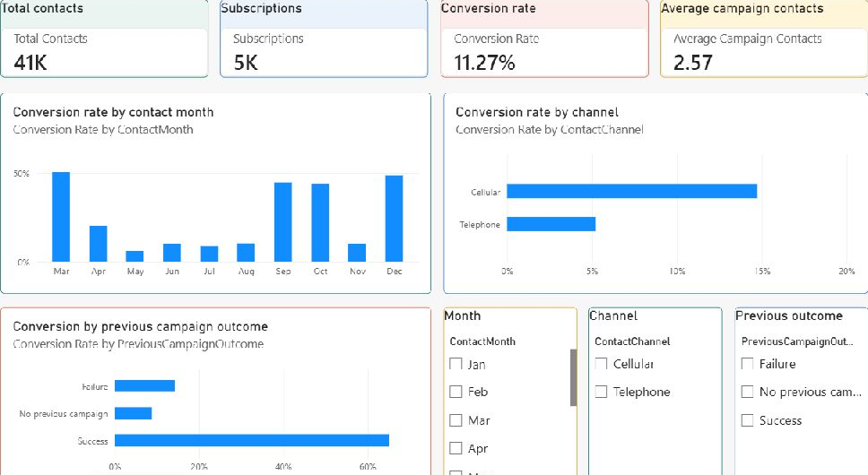Tick the Apr checkbox in Month slicer
Viewport: 868px width, 475px height.
456,448
